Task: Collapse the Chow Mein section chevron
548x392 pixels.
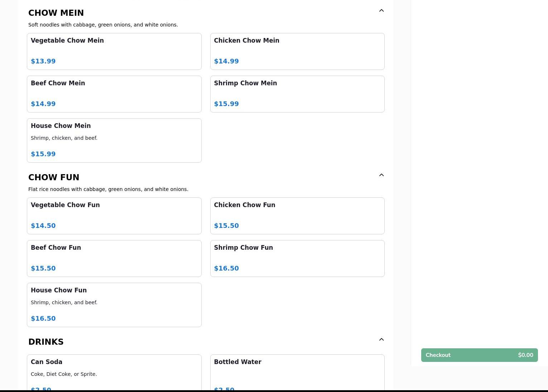Action: [x=381, y=11]
